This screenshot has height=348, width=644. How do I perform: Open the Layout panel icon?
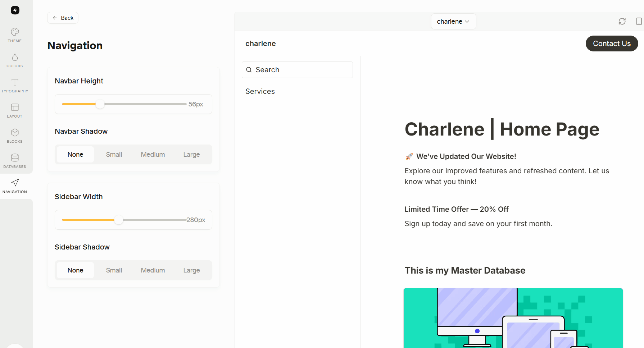coord(15,107)
